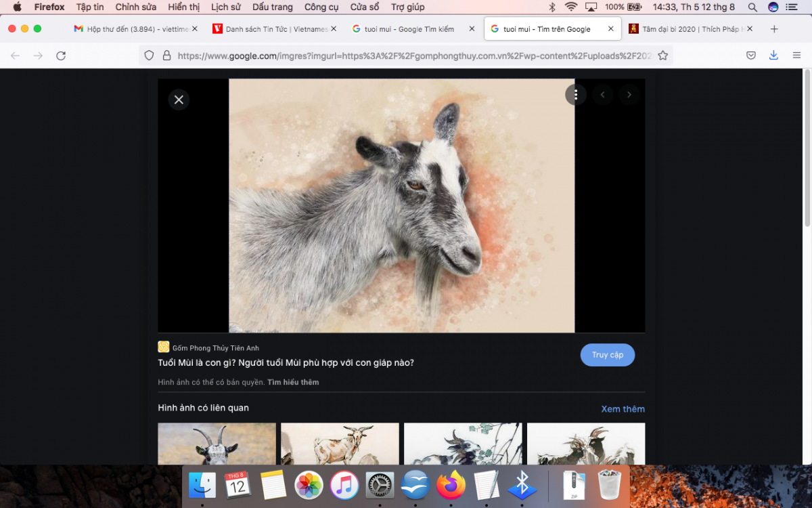Switch to the Gmail Hộp thư đến tab
The width and height of the screenshot is (812, 508).
click(132, 29)
